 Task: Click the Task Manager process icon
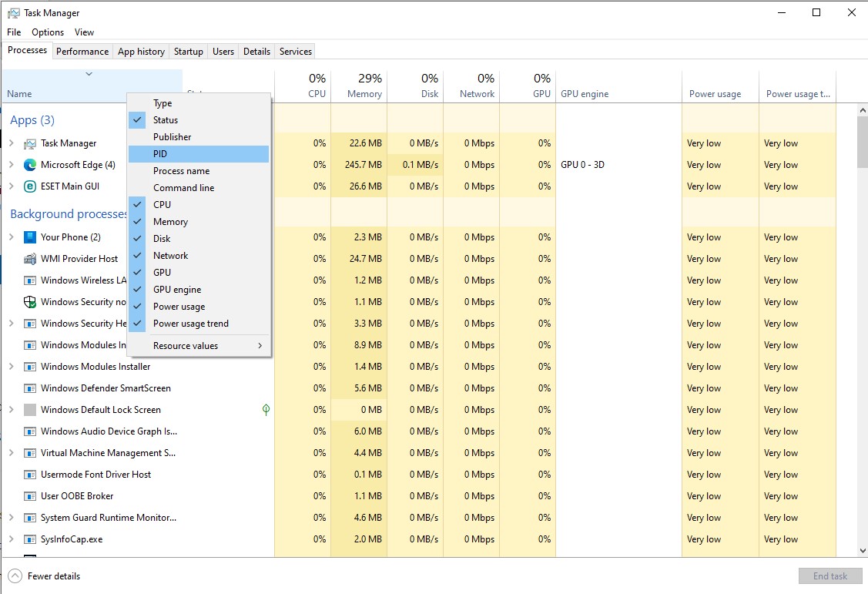click(30, 144)
